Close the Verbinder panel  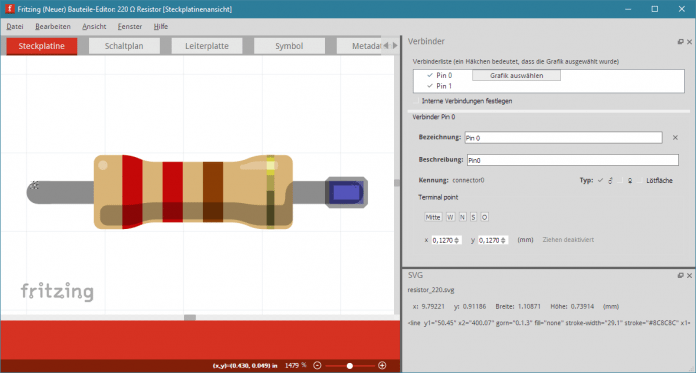click(689, 42)
